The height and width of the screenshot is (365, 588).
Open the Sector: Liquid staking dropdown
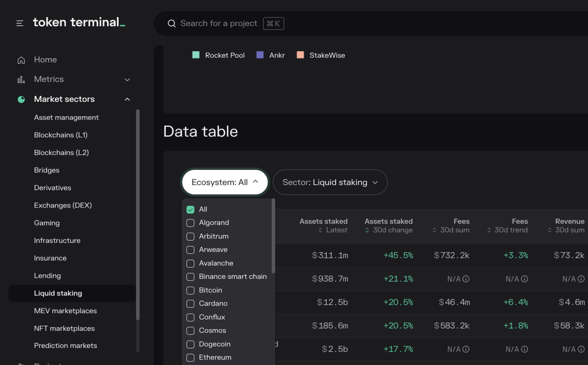tap(330, 182)
